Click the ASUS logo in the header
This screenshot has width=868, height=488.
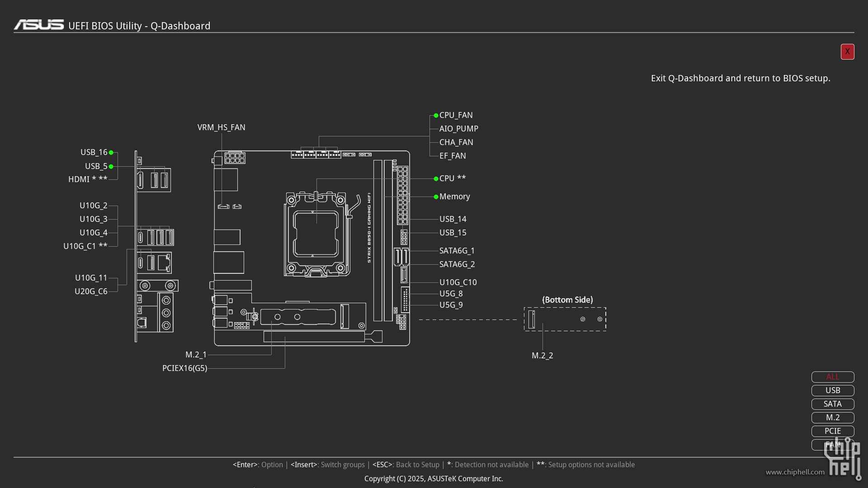39,25
